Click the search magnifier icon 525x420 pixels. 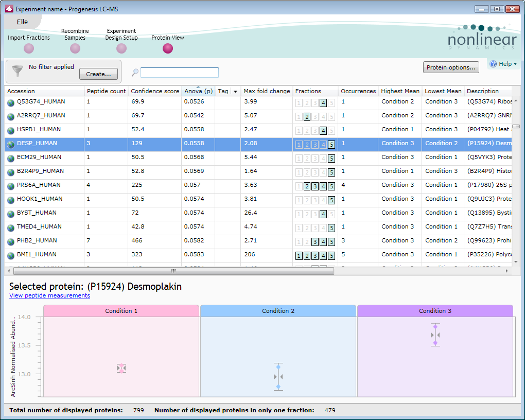pos(135,73)
